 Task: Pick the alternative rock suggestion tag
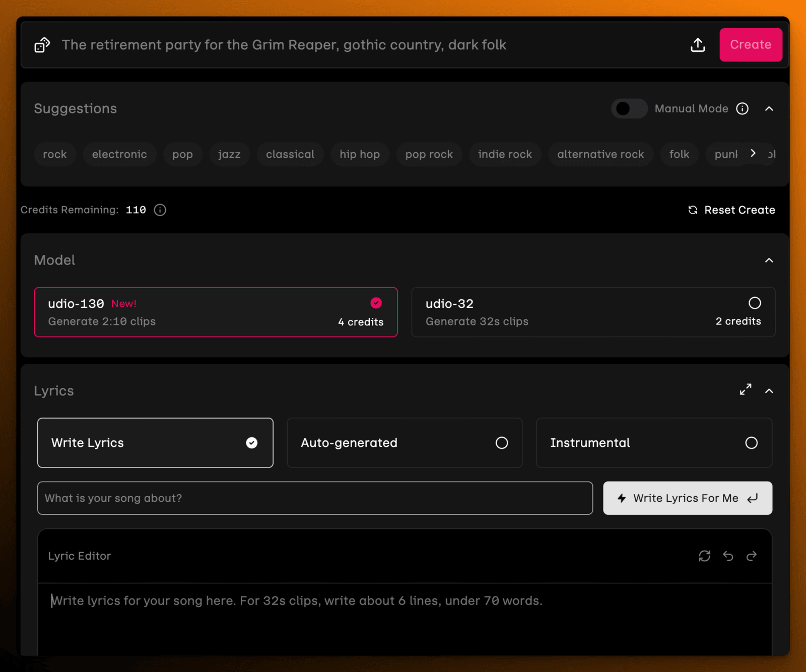click(600, 154)
